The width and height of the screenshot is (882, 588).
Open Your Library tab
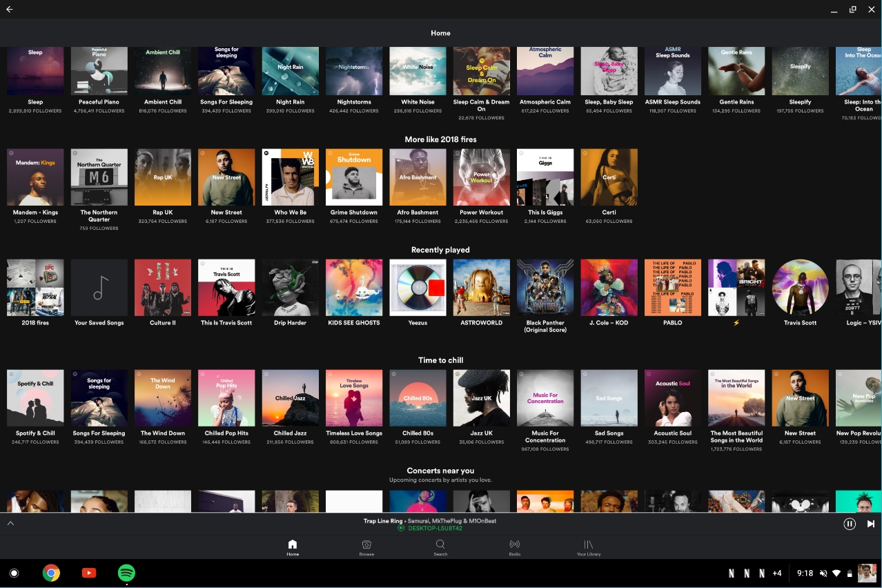click(588, 548)
